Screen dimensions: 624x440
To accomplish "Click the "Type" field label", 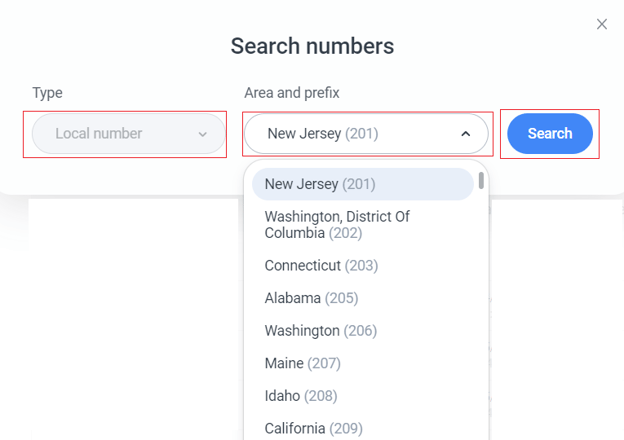I will [47, 93].
